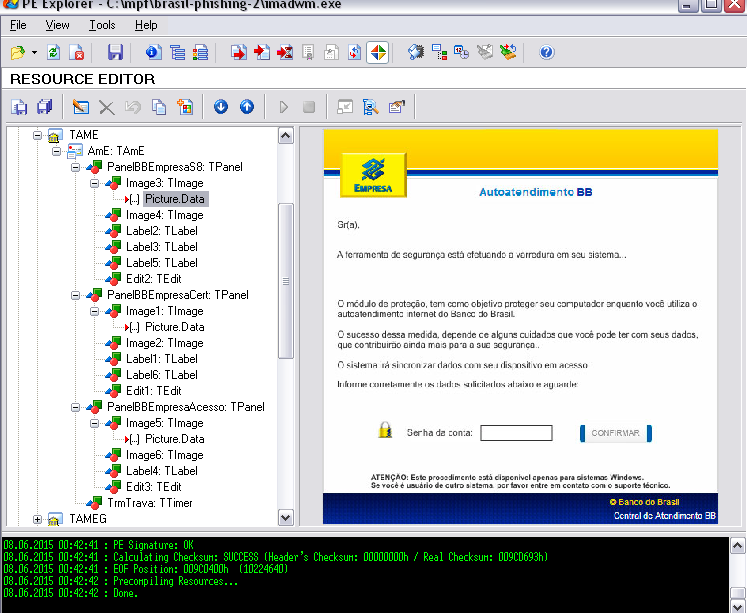Open the Disassembler plug icon
747x613 pixels.
tap(416, 52)
